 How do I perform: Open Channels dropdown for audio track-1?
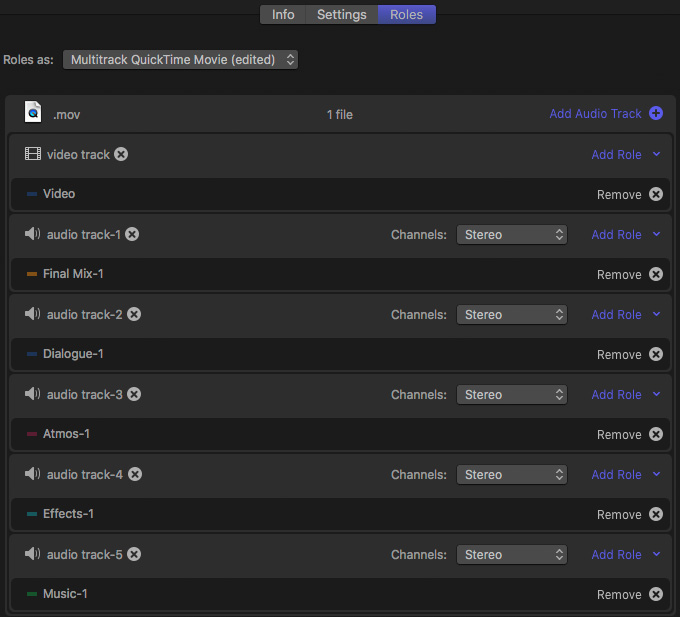pos(512,235)
